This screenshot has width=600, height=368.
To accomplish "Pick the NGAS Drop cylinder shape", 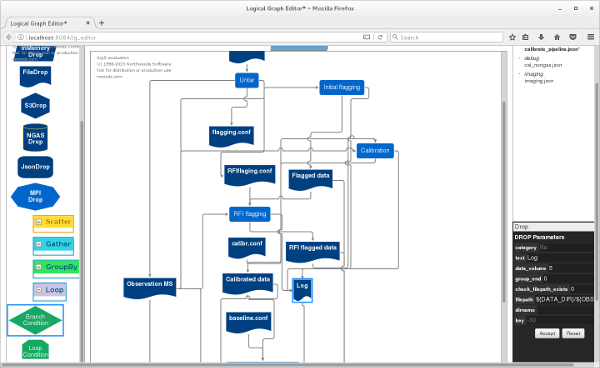I will (x=35, y=137).
